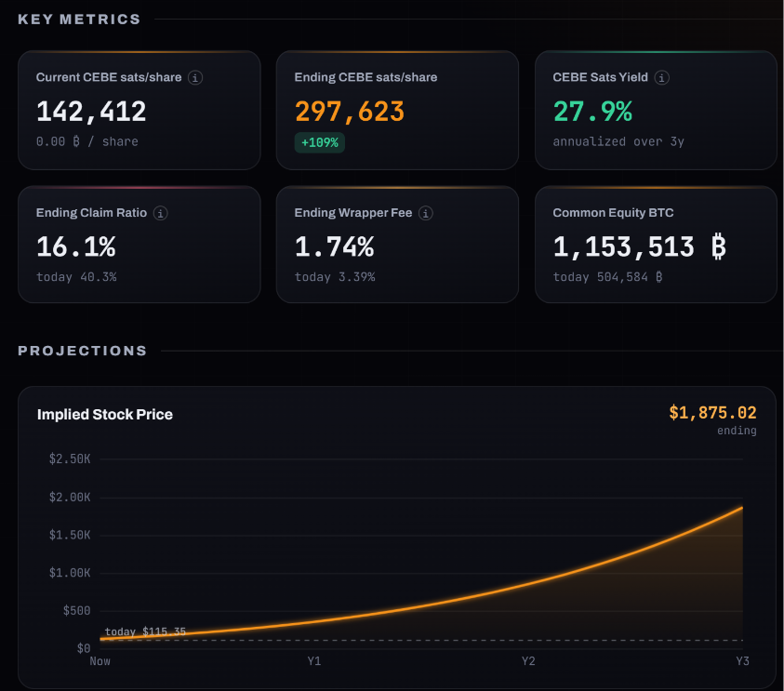This screenshot has height=691, width=784.
Task: Click the Common Equity BTC label
Action: pyautogui.click(x=613, y=213)
